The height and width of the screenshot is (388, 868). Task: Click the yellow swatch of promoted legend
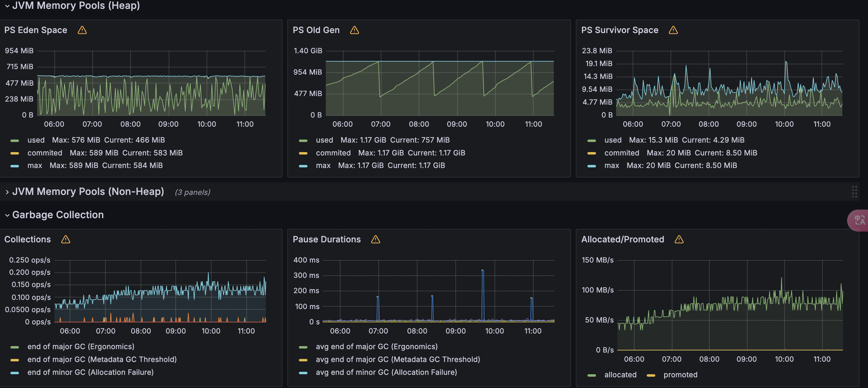coord(651,375)
